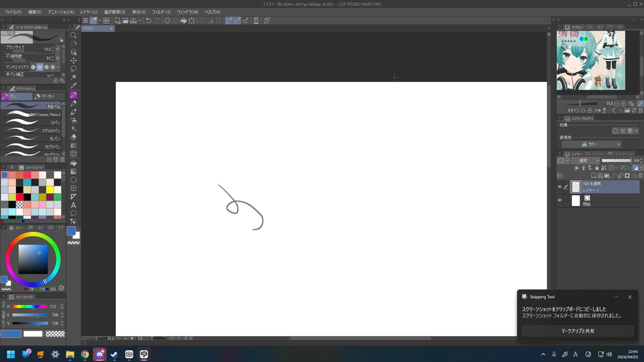
Task: Open the 編集(E) menu
Action: (x=35, y=12)
